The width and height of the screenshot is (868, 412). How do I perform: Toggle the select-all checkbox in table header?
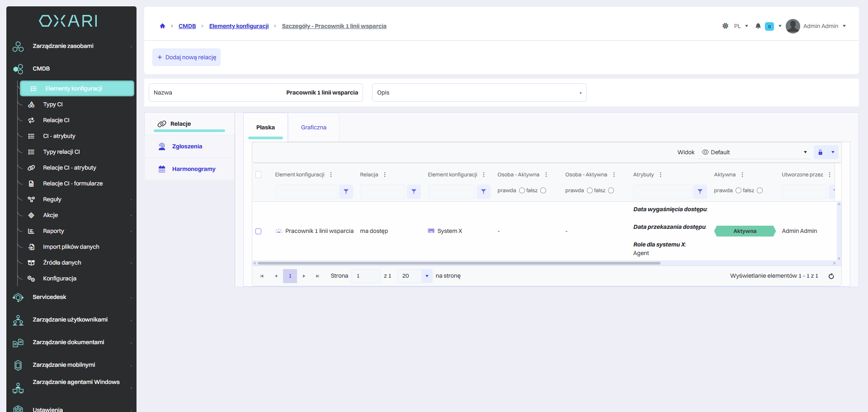point(259,175)
